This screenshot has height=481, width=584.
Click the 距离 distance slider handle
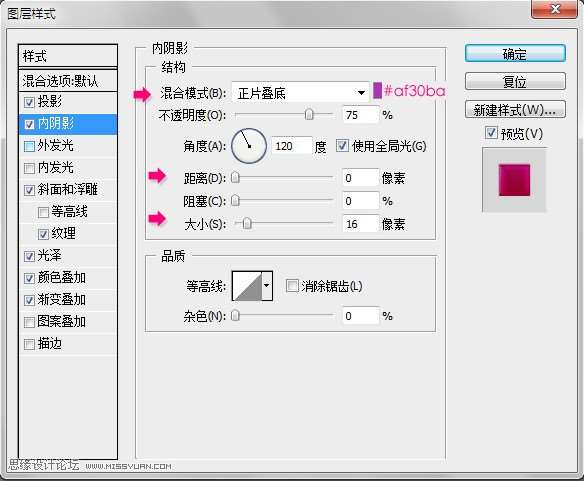(235, 177)
